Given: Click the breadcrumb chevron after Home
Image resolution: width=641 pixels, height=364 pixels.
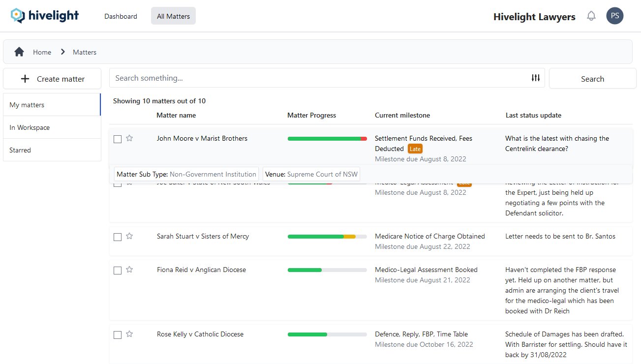Looking at the screenshot, I should (62, 51).
